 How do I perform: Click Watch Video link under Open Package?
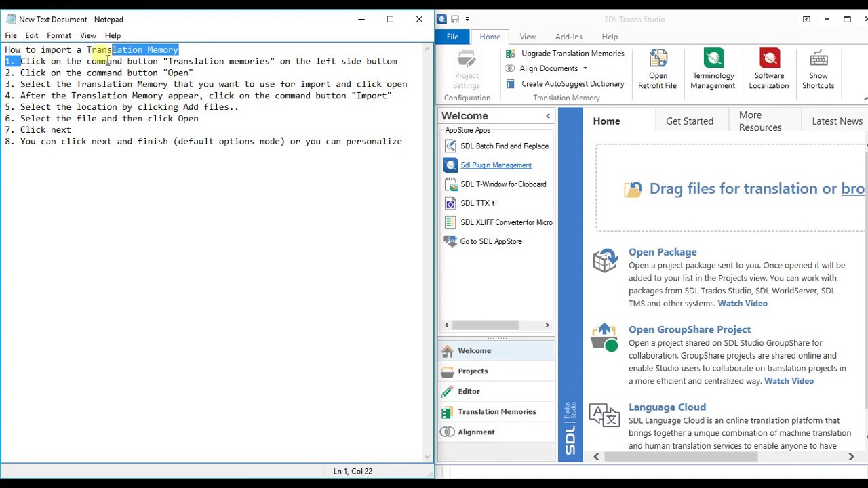point(743,303)
